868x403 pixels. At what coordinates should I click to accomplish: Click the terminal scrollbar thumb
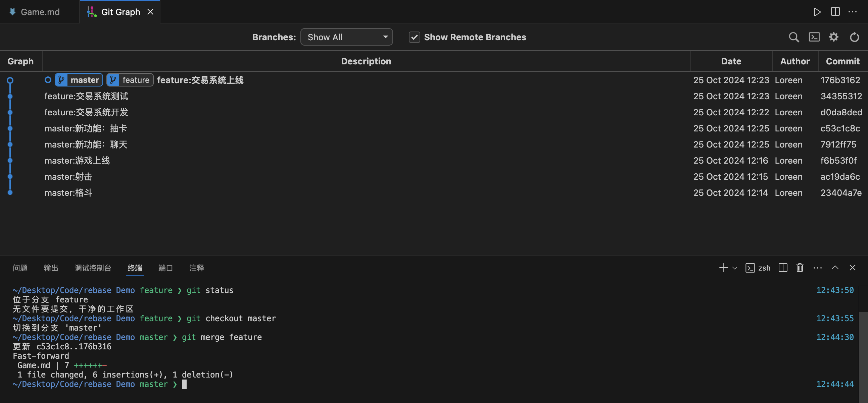[x=863, y=357]
